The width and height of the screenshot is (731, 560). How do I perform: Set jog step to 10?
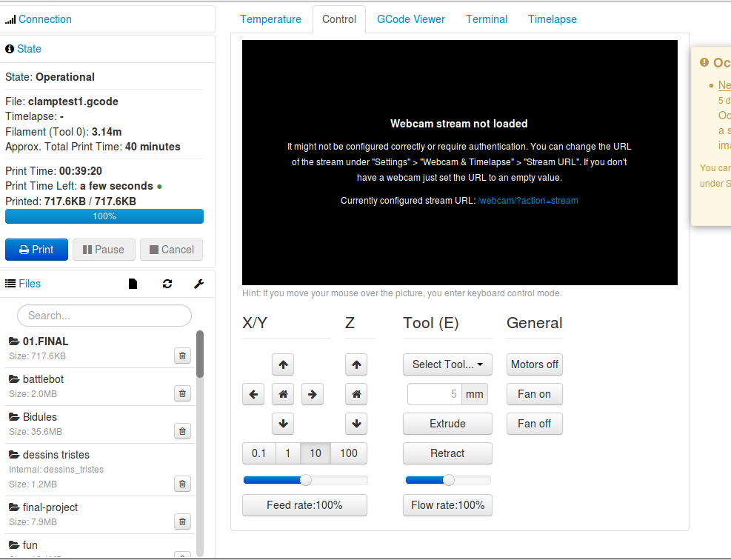pyautogui.click(x=316, y=453)
